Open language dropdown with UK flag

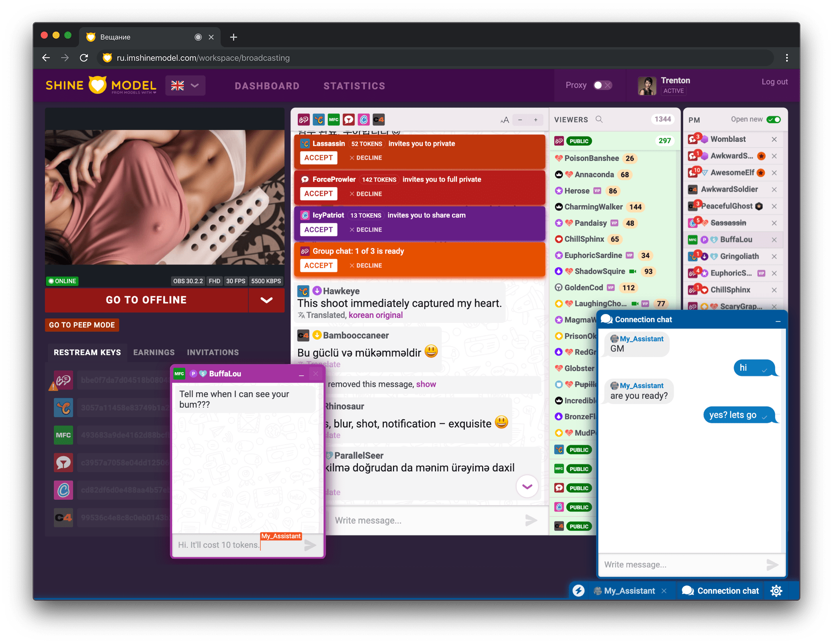pos(185,85)
